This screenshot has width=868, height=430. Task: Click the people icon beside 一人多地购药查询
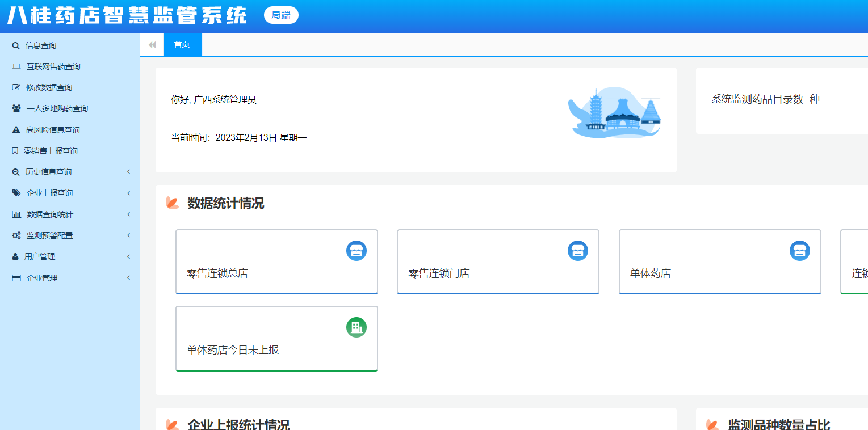click(16, 108)
